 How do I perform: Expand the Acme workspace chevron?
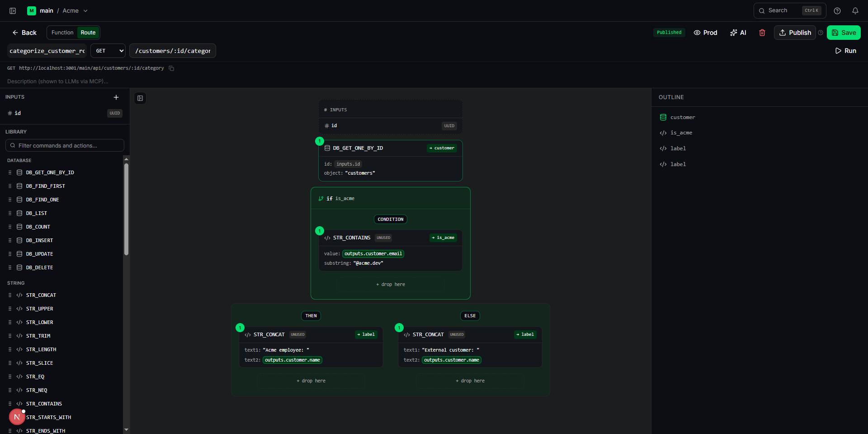pos(85,11)
